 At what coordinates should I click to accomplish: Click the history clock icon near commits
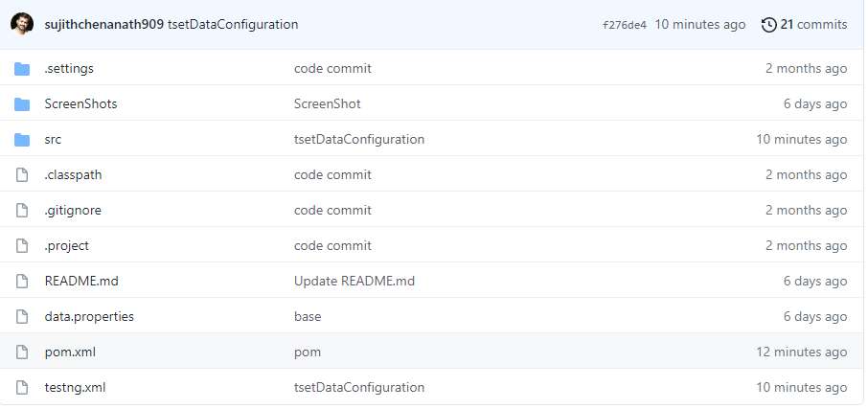tap(768, 24)
